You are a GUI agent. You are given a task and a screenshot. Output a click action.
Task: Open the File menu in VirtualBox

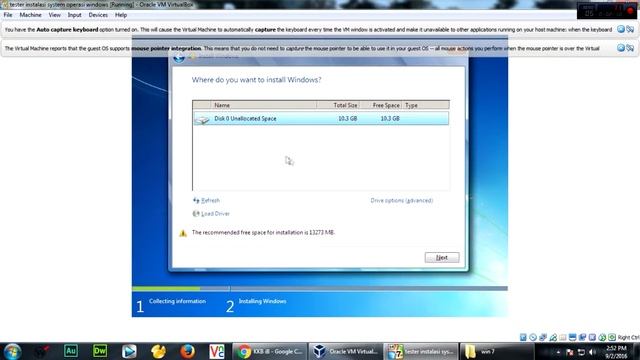[8, 15]
